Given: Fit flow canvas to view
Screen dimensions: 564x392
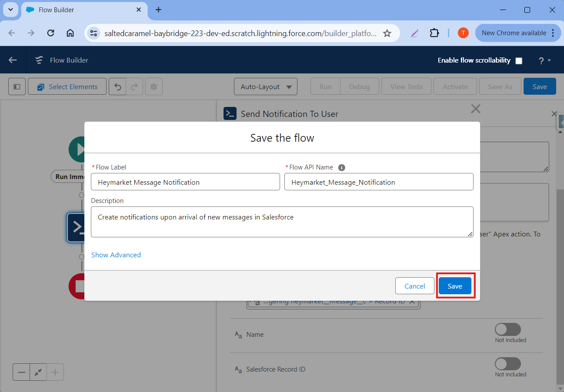Looking at the screenshot, I should pos(38,372).
